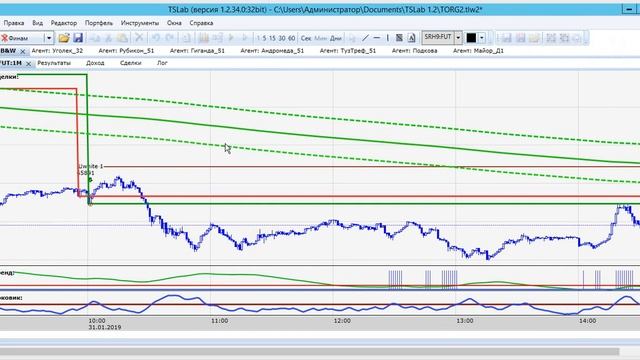
Task: Open the Правка menu
Action: (x=13, y=23)
